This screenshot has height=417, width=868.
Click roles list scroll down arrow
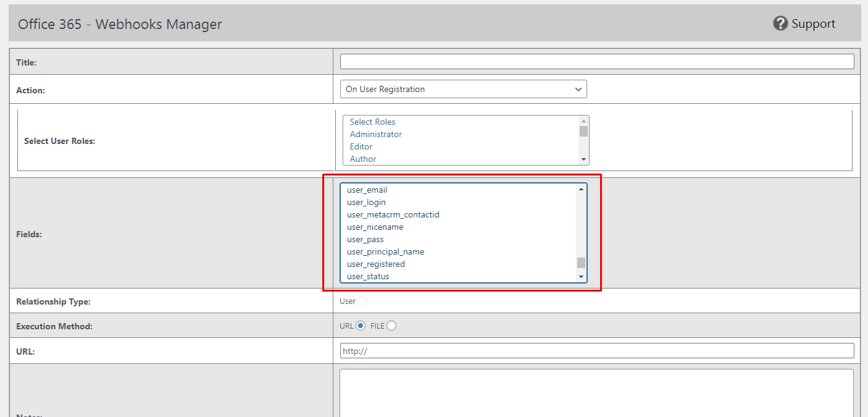pyautogui.click(x=583, y=159)
